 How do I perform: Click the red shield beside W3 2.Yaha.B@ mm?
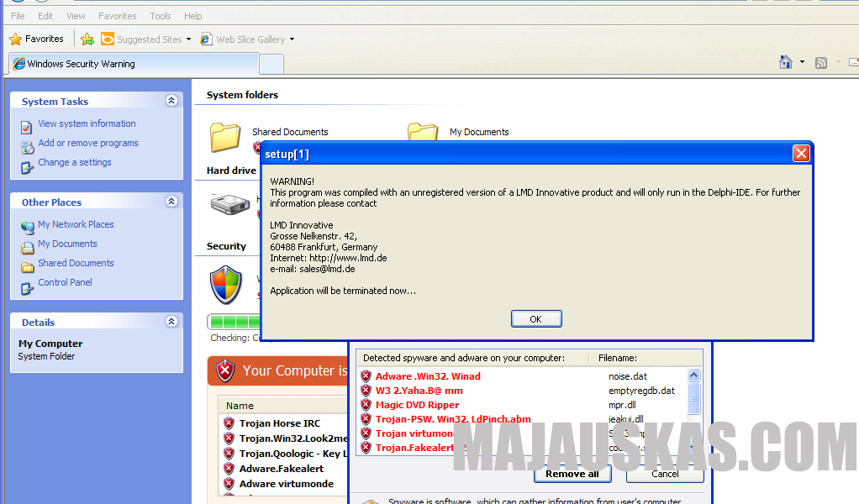pyautogui.click(x=366, y=391)
